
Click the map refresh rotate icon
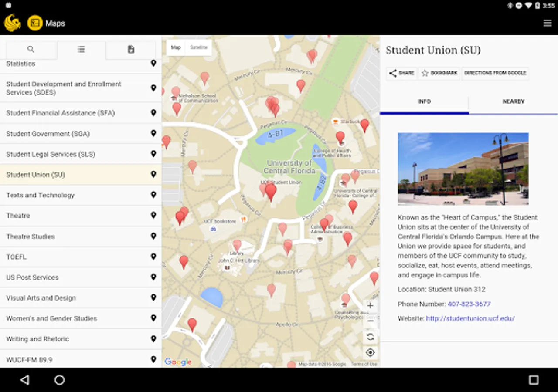(x=370, y=337)
